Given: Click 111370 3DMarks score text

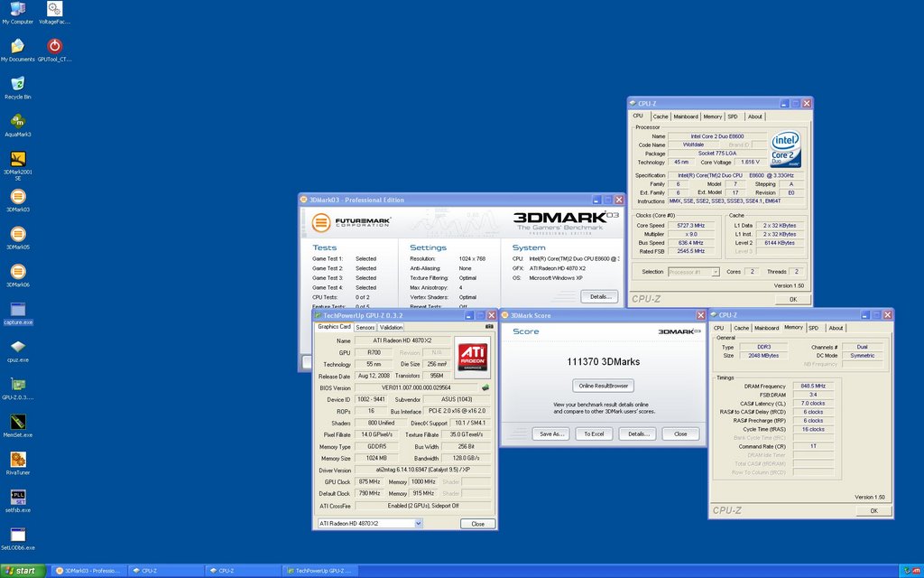Looking at the screenshot, I should (603, 361).
